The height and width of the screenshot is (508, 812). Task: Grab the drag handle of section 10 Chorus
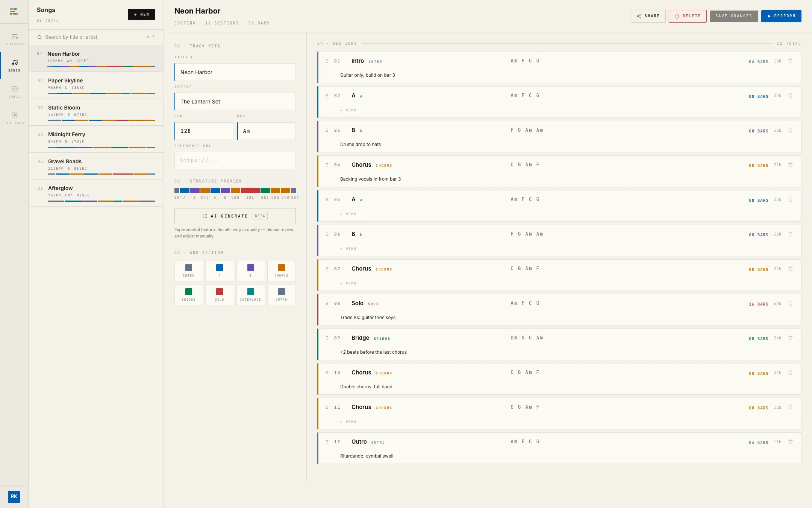(327, 373)
